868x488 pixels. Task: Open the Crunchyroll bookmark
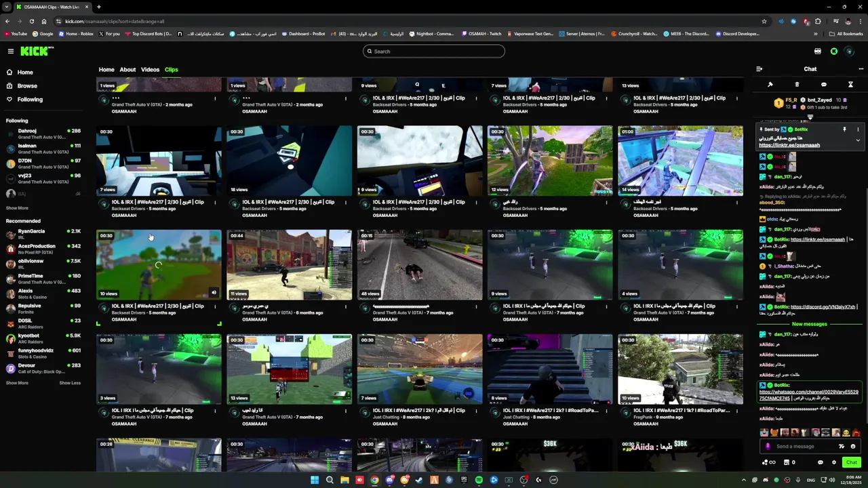click(x=634, y=34)
